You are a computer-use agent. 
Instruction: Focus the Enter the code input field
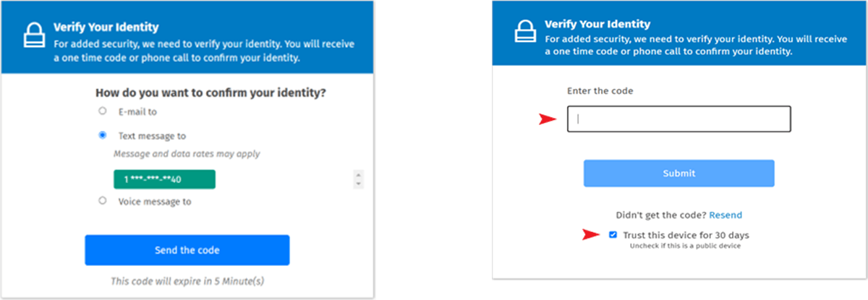click(678, 119)
